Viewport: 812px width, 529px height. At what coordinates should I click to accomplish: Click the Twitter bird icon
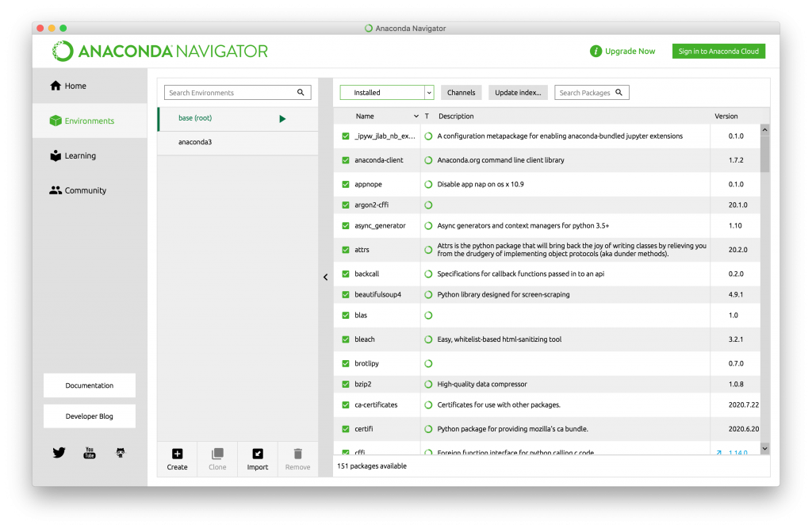59,452
